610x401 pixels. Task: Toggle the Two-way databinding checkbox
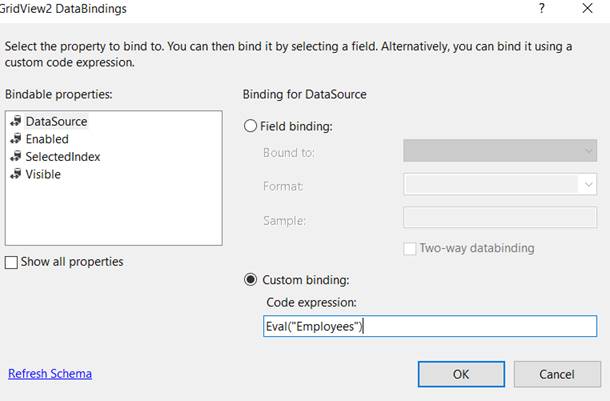[x=410, y=248]
